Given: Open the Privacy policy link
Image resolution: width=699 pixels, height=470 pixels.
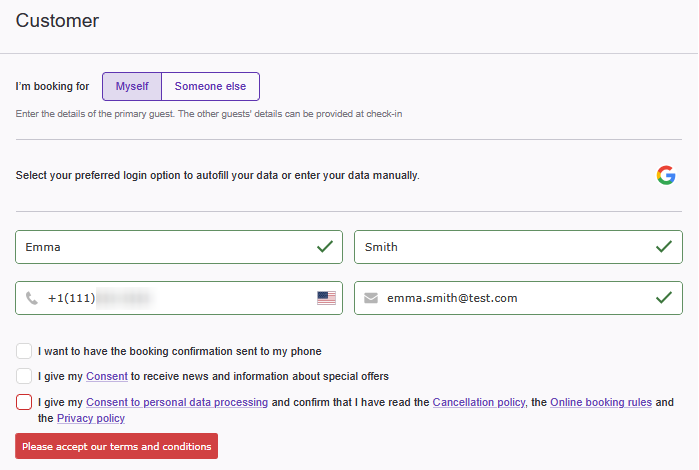Looking at the screenshot, I should pyautogui.click(x=91, y=418).
